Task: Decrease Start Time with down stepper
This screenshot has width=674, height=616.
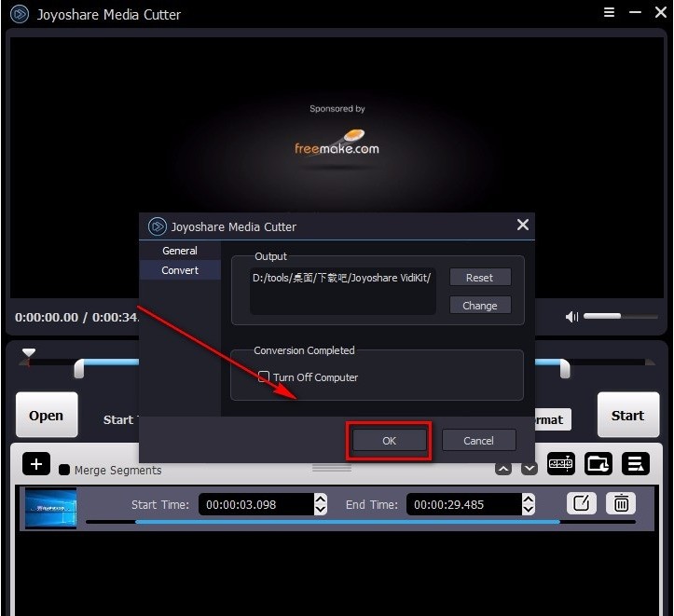Action: [x=321, y=510]
